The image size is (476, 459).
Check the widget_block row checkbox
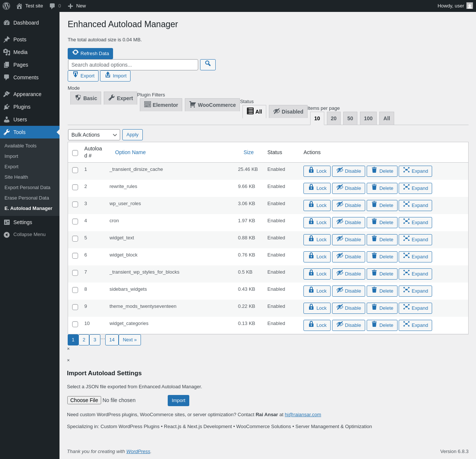point(75,256)
